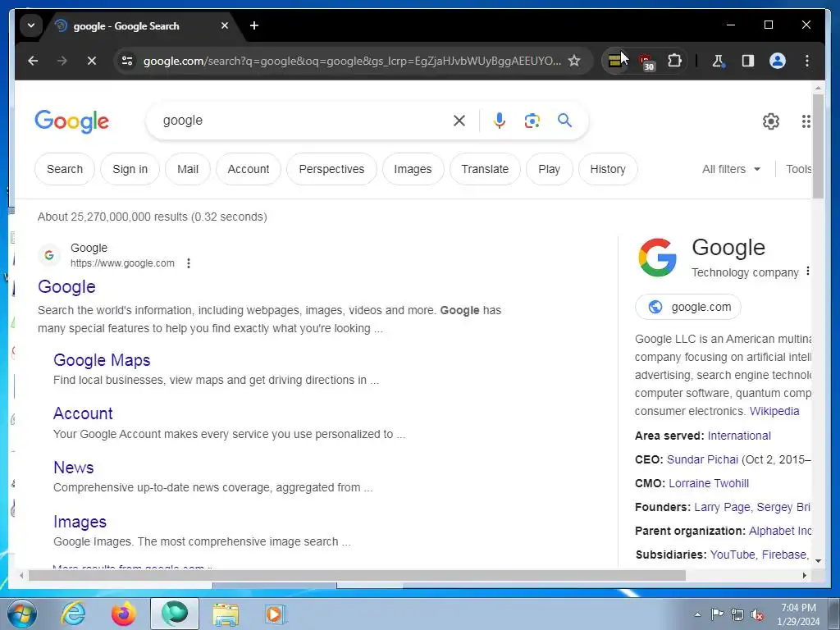Screen dimensions: 840x630
Task: Select the History filter chip
Action: [x=608, y=169]
